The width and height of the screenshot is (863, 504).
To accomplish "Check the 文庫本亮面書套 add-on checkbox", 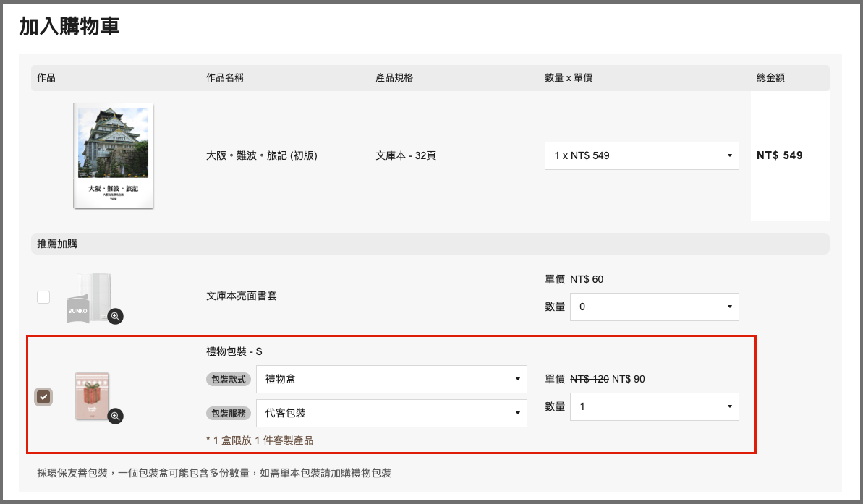I will pyautogui.click(x=43, y=297).
